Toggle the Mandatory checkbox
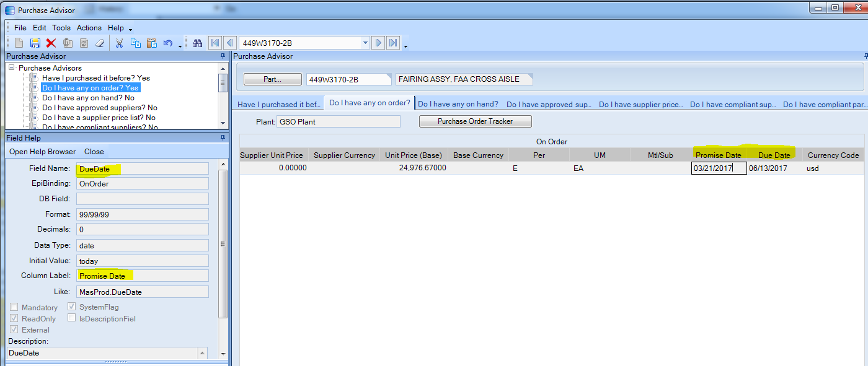Image resolution: width=868 pixels, height=366 pixels. coord(14,307)
